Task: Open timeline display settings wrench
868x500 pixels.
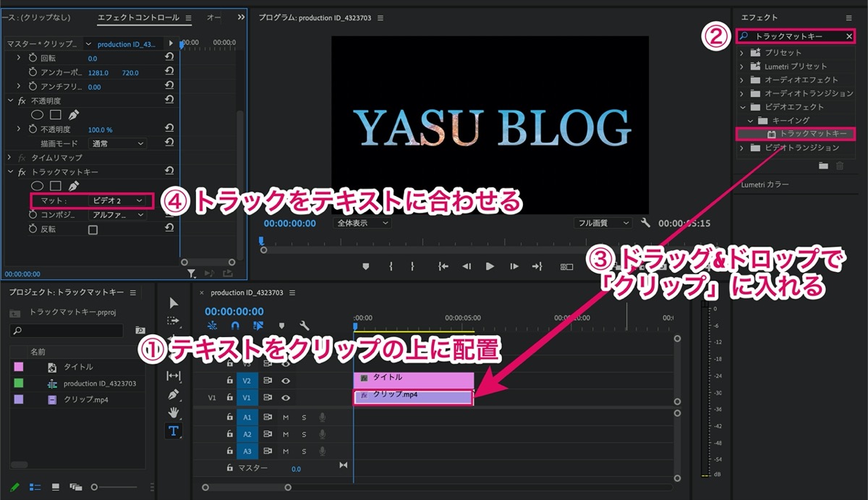Action: [x=305, y=326]
